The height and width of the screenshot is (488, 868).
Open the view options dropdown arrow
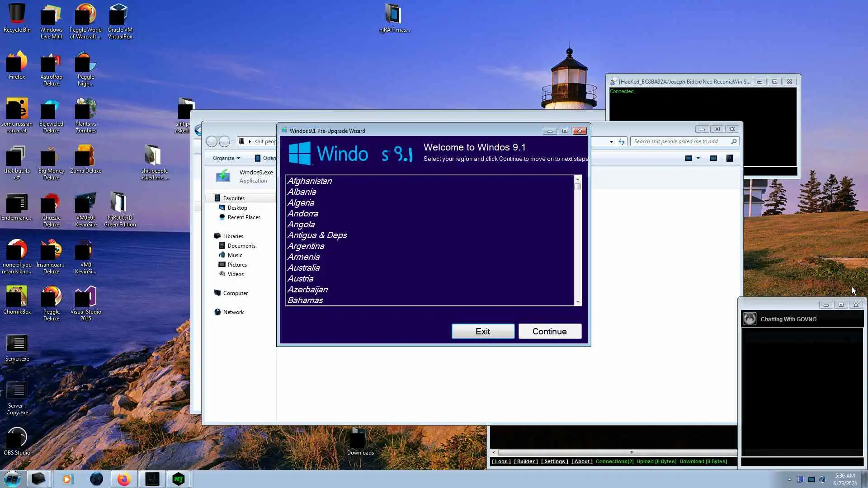(x=698, y=158)
